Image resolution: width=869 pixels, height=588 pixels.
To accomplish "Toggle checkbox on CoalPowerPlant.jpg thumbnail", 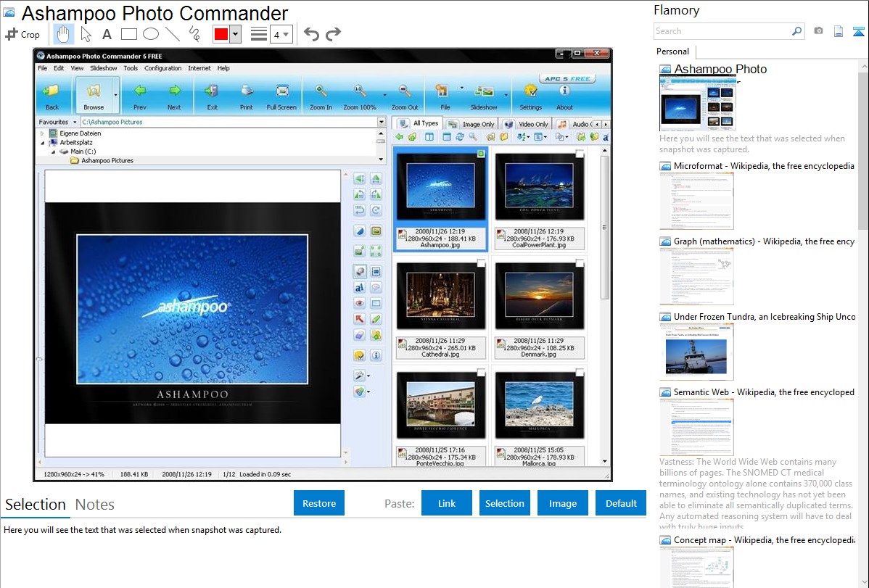I will pyautogui.click(x=580, y=154).
